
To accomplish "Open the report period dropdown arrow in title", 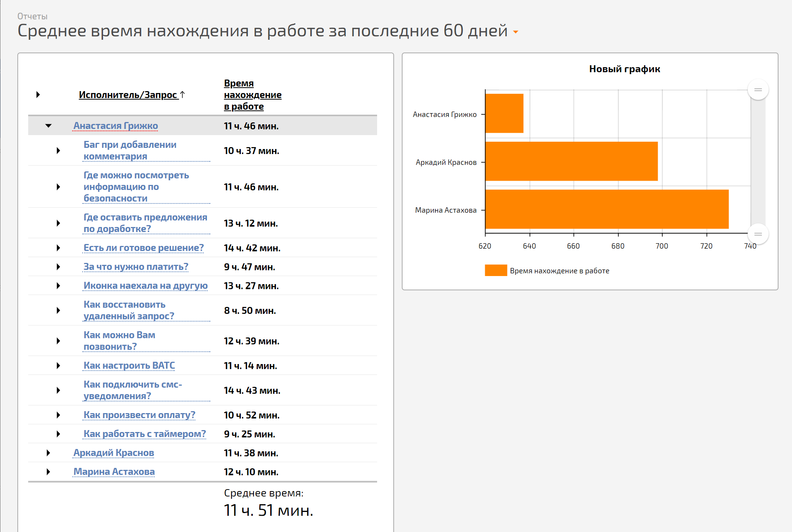I will point(515,32).
